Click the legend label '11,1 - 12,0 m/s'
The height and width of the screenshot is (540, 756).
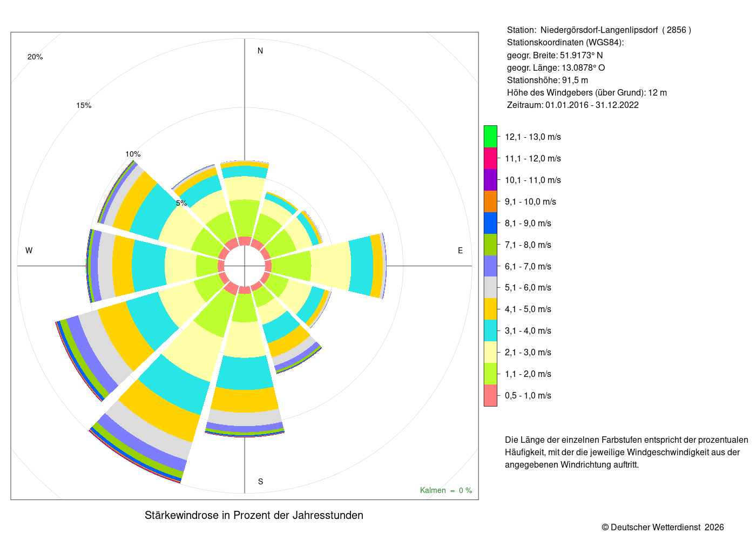click(533, 159)
